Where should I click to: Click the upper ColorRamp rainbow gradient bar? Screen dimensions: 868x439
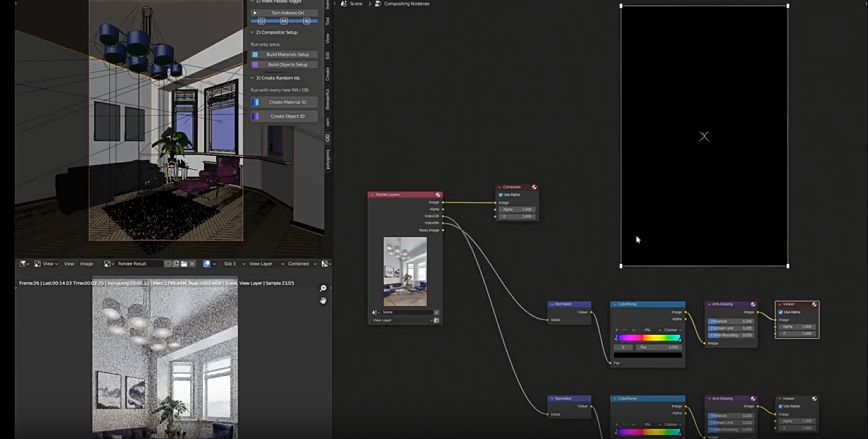point(648,338)
